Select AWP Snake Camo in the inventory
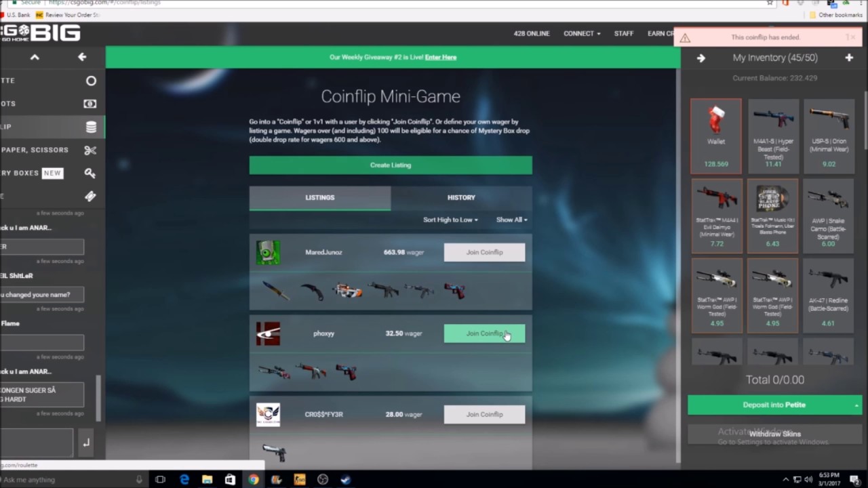Screen dimensions: 868x488 point(829,216)
